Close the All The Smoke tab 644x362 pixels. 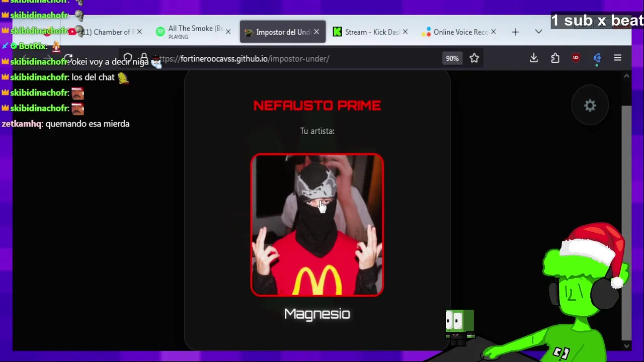click(228, 32)
